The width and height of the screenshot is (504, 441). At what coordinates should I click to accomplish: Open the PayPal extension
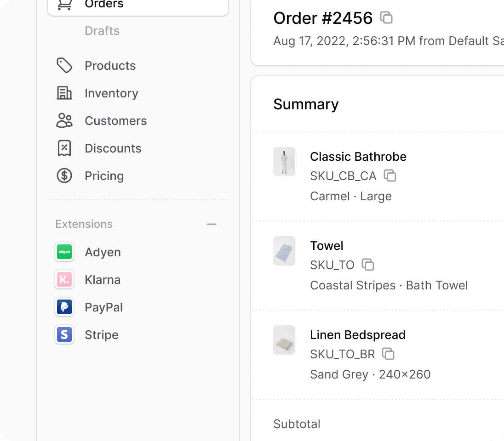103,307
